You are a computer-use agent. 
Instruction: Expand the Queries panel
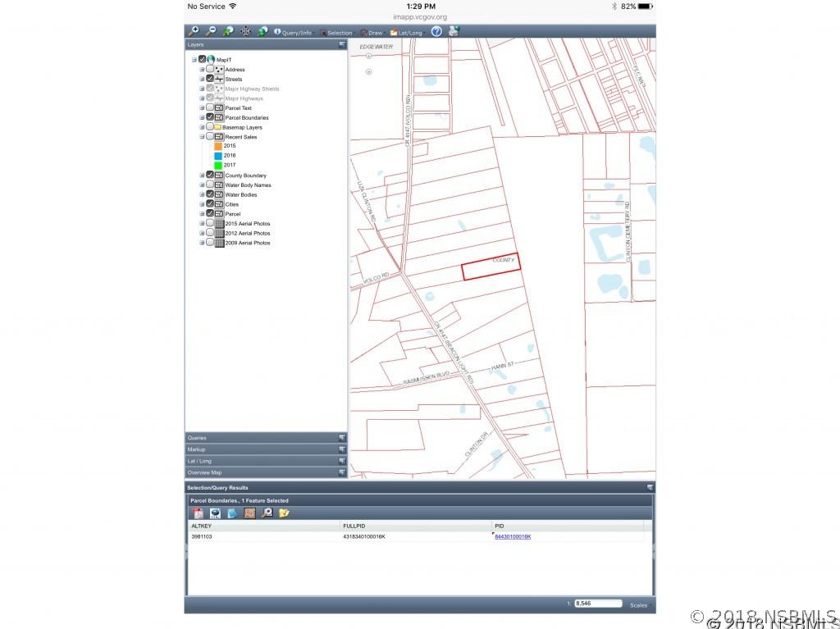pos(266,438)
